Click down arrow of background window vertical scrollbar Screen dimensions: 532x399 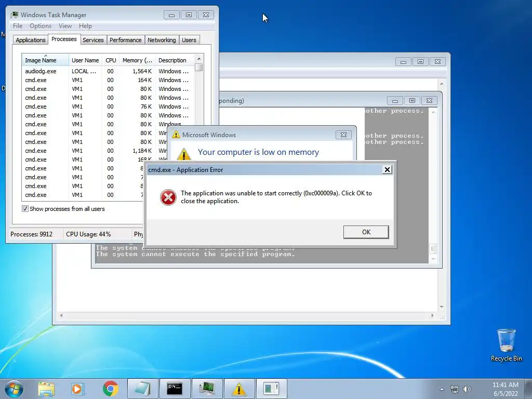pos(442,307)
